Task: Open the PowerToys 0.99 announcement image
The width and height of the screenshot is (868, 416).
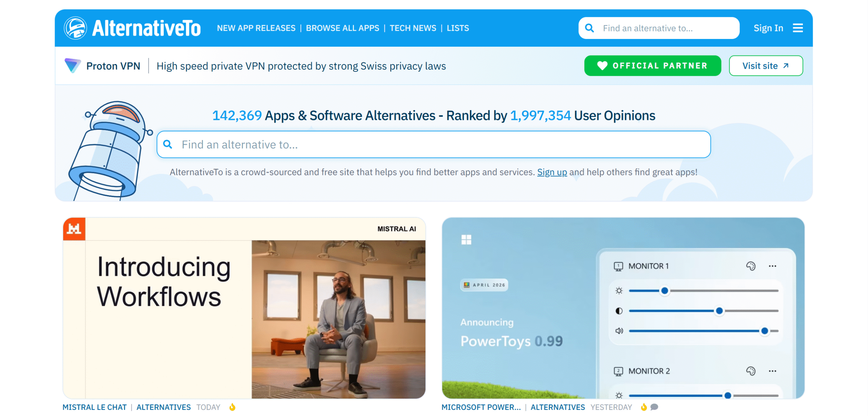Action: 623,308
